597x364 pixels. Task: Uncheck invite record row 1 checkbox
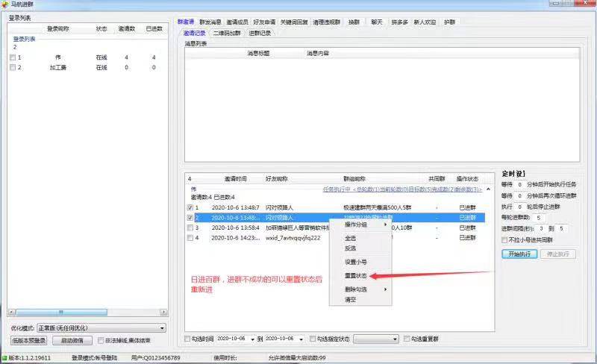(190, 207)
